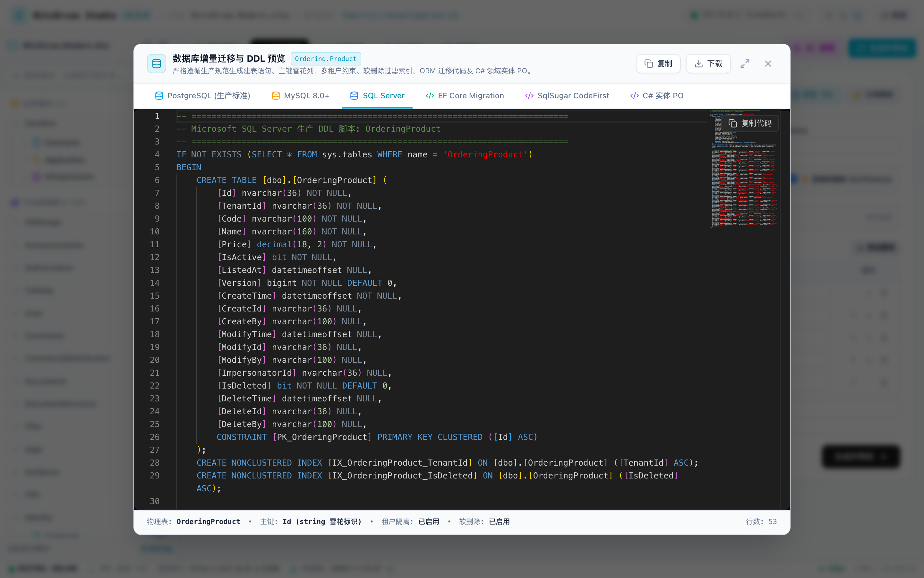This screenshot has height=578, width=924.
Task: Click the comment 'Microsoft SQL Server 生产 DDL 脚本'
Action: (x=309, y=129)
